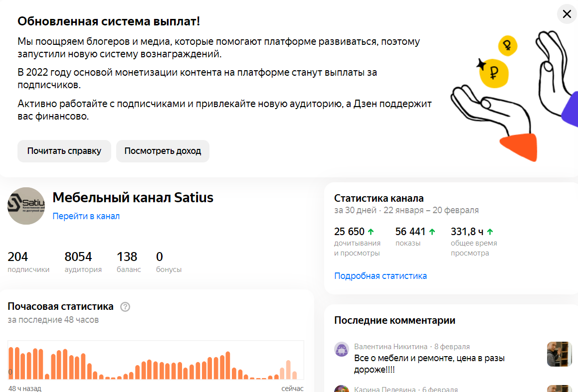Click Валентина Никитина commenter name
Viewport: 578px width, 392px height.
click(x=391, y=346)
